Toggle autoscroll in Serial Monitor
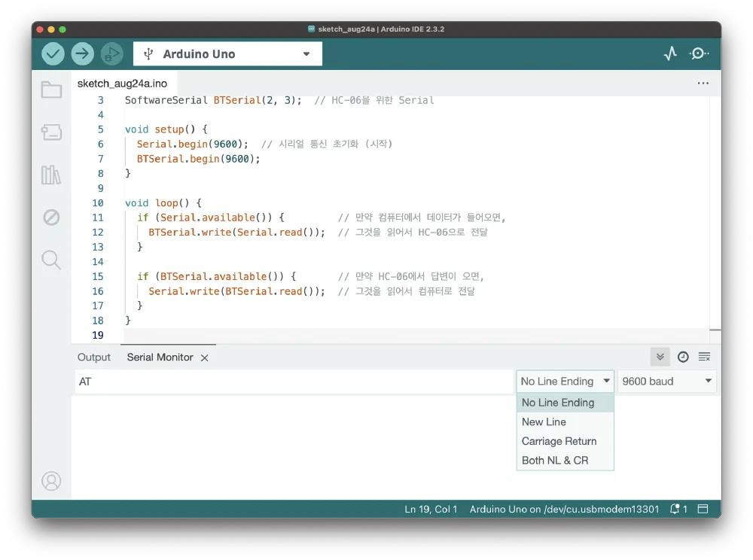This screenshot has height=560, width=753. pos(660,357)
